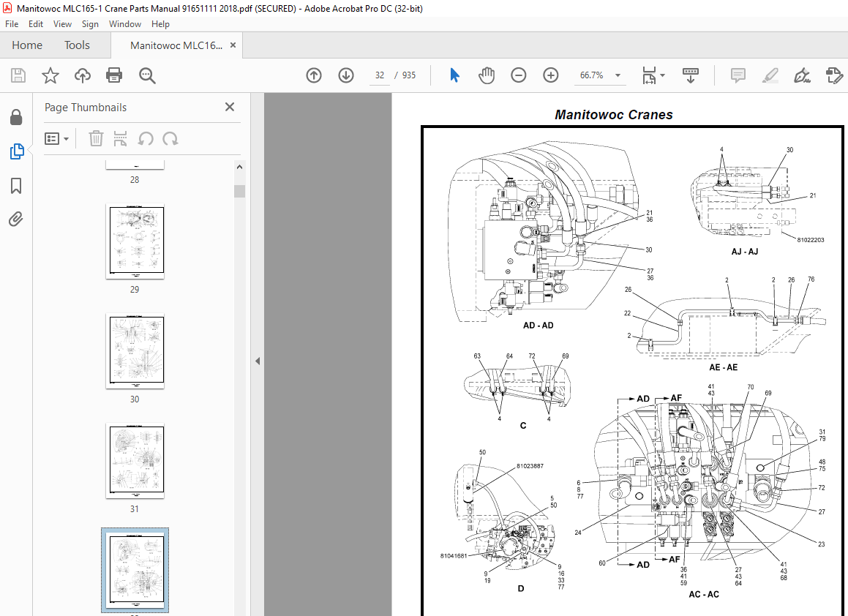Click the upload to cloud icon
The image size is (848, 616).
(82, 75)
